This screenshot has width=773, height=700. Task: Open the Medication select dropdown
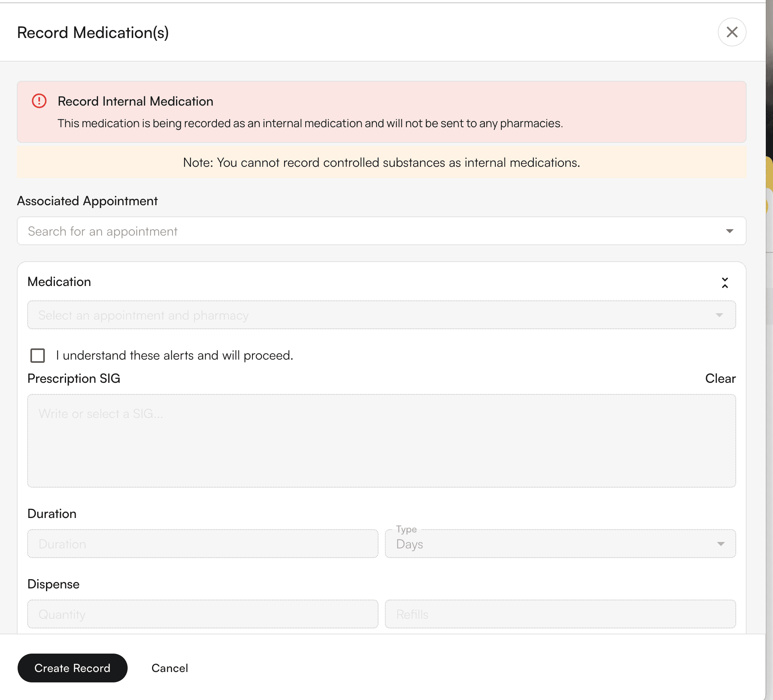360,315
